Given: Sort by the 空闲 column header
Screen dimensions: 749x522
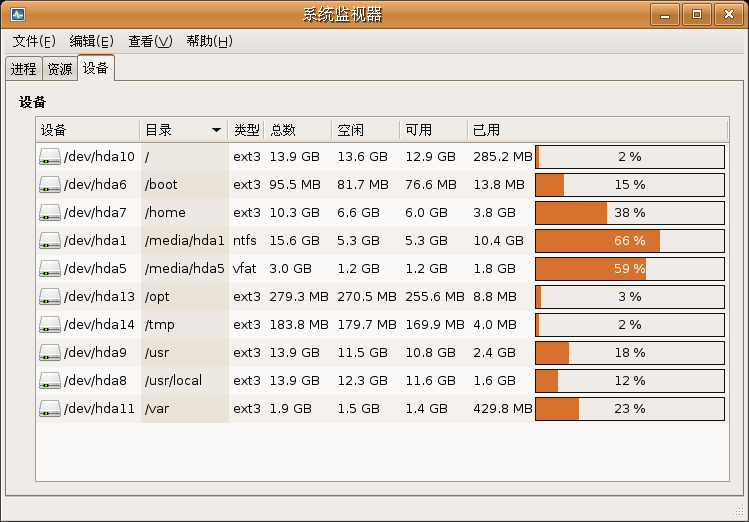Looking at the screenshot, I should coord(365,130).
